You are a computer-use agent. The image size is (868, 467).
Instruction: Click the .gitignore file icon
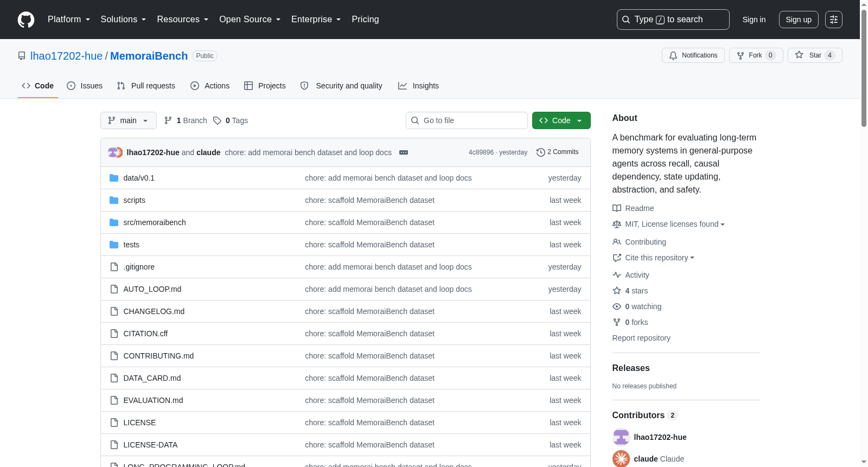pyautogui.click(x=114, y=267)
